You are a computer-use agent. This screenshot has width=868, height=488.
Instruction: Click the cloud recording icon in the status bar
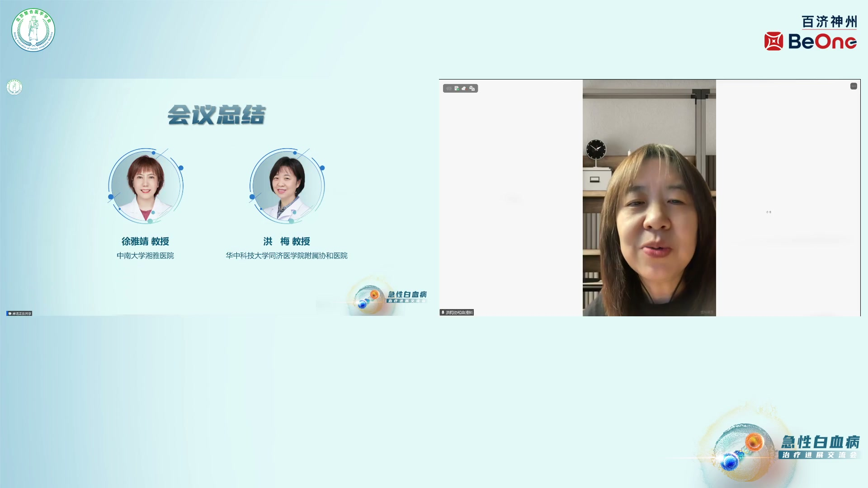click(464, 89)
